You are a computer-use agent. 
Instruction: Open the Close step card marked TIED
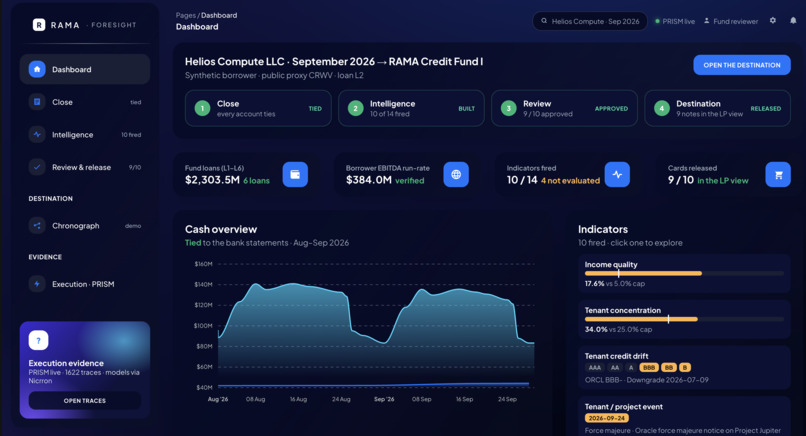point(258,108)
